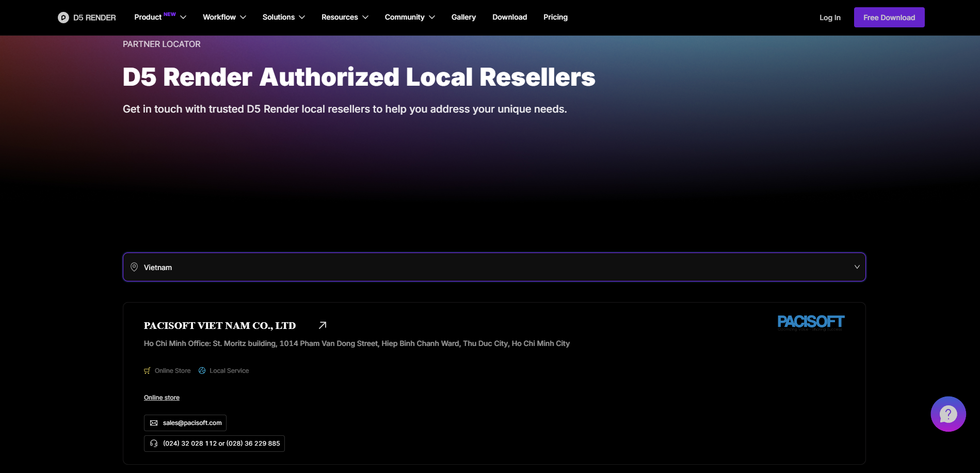This screenshot has height=473, width=980.
Task: Open the Online store link
Action: click(162, 398)
